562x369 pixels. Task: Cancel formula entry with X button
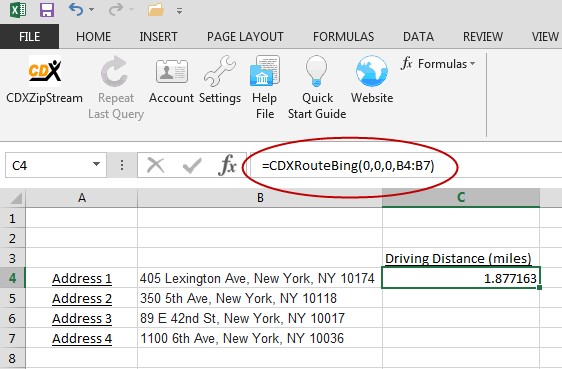click(156, 166)
